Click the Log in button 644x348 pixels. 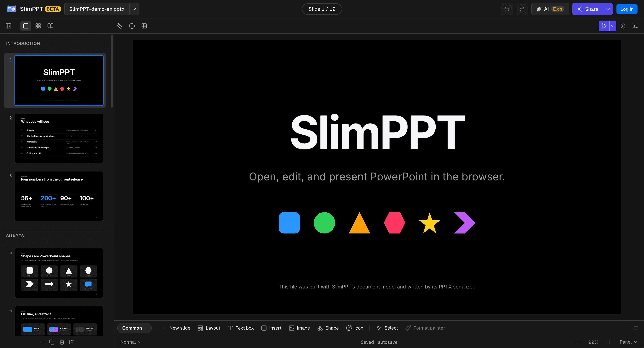[x=627, y=9]
